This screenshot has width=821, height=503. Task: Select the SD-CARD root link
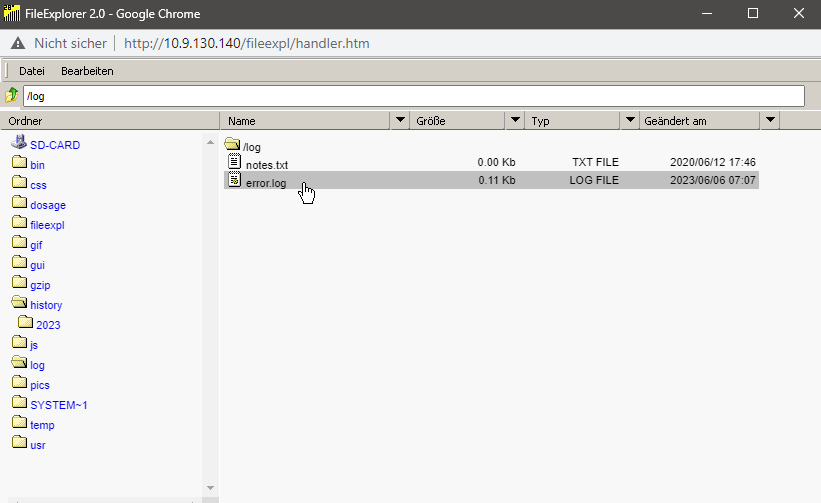click(55, 145)
